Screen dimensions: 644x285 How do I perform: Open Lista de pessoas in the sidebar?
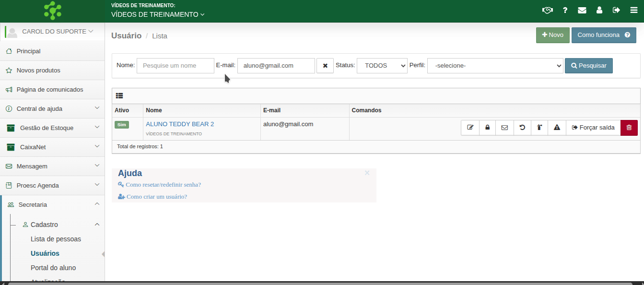[x=56, y=239]
